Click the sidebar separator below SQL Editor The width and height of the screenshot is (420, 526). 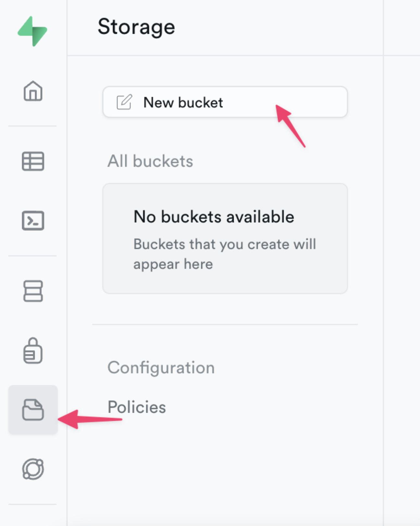click(x=32, y=256)
